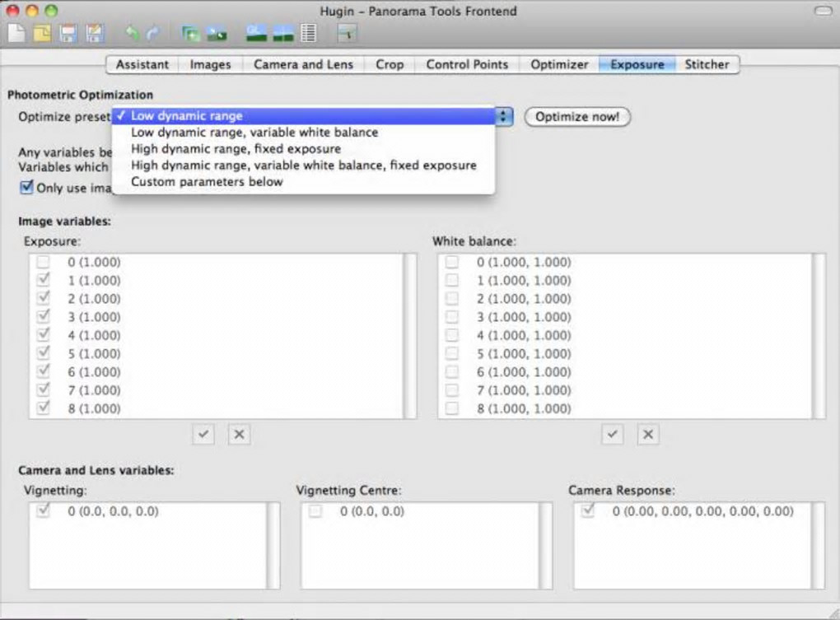The width and height of the screenshot is (840, 620).
Task: Click the Optimize preset dropdown arrows
Action: (503, 116)
